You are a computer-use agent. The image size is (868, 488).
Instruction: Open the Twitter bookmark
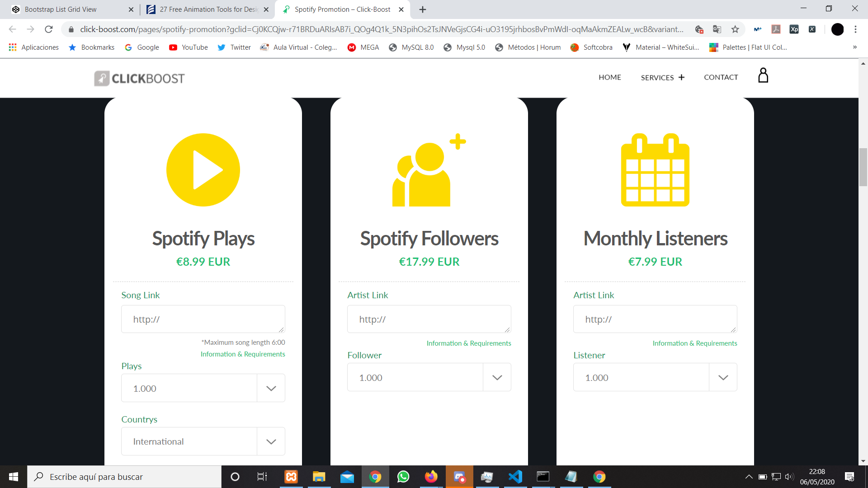click(x=234, y=47)
